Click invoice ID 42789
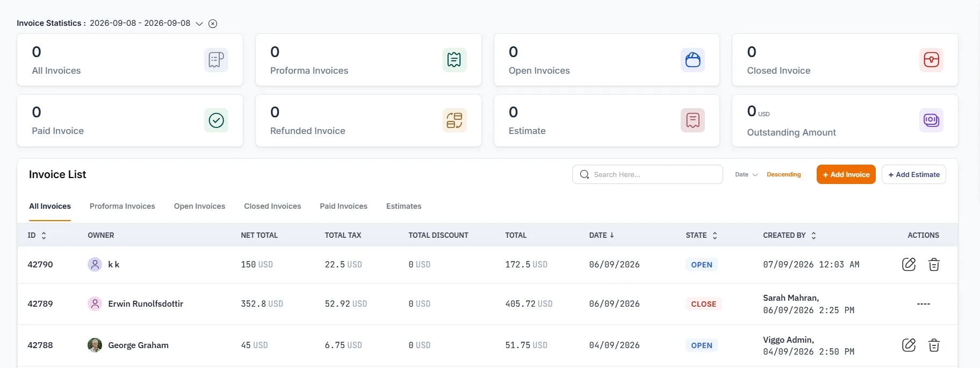 (40, 303)
